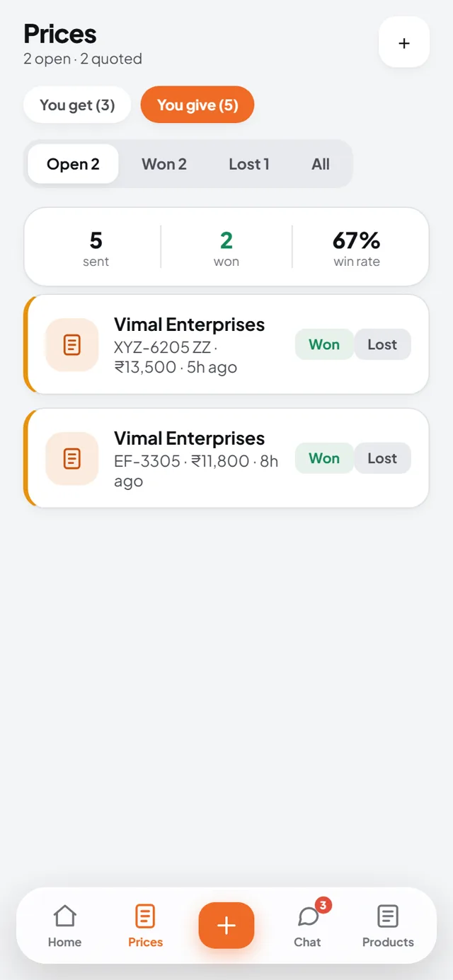
Task: Show the Lost 1 segment
Action: point(249,164)
